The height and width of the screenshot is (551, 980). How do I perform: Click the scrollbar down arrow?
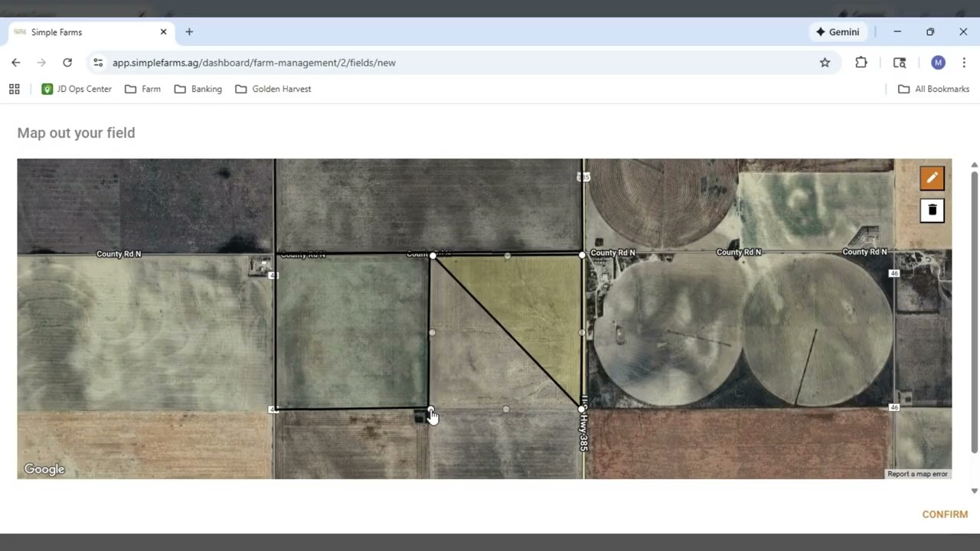974,491
